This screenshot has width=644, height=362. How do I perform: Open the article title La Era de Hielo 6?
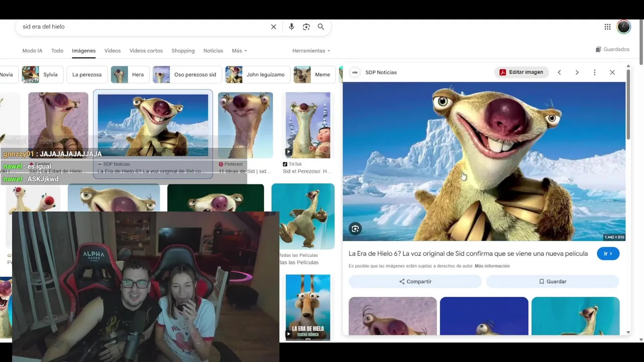pos(468,253)
